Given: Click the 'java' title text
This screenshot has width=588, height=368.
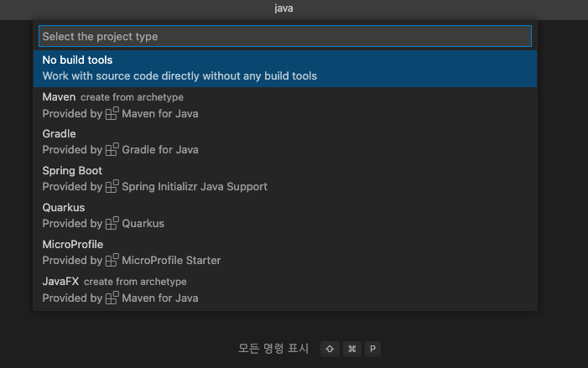Looking at the screenshot, I should pyautogui.click(x=284, y=8).
